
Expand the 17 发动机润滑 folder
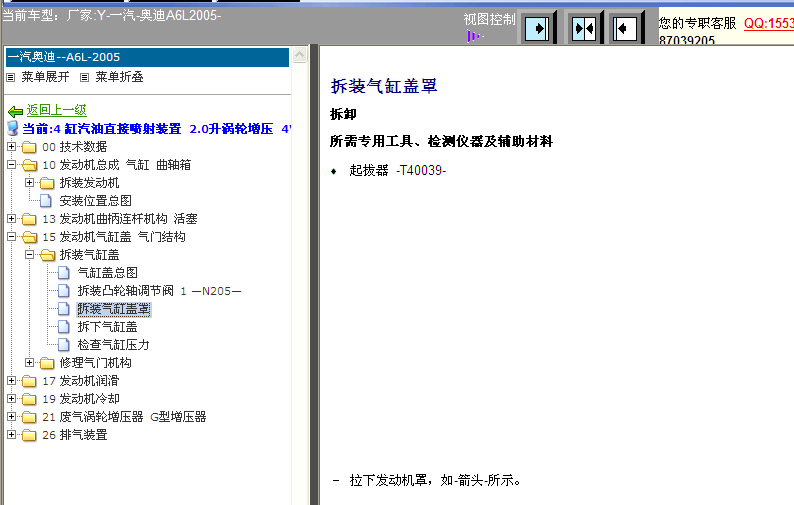(11, 380)
